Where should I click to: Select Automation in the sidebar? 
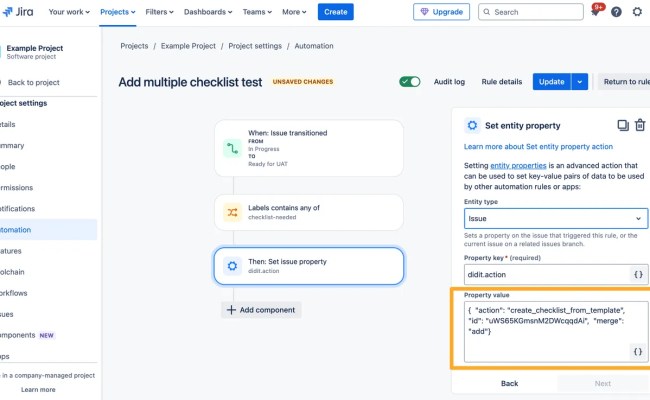pos(49,230)
